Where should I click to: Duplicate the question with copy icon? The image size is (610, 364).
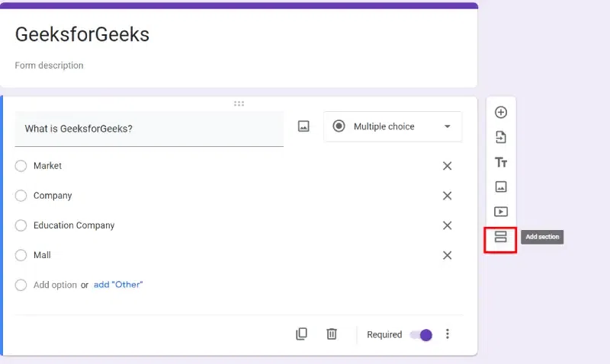pyautogui.click(x=301, y=334)
